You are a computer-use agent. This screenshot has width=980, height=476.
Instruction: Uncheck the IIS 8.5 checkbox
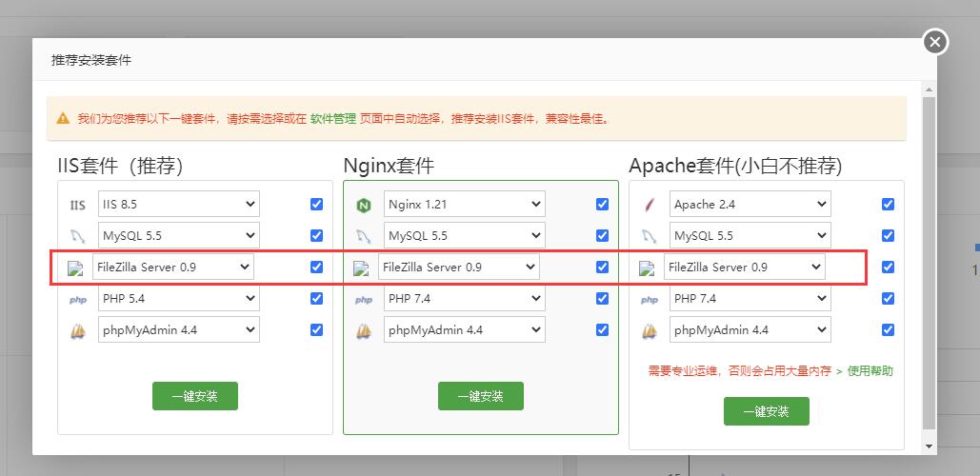317,205
